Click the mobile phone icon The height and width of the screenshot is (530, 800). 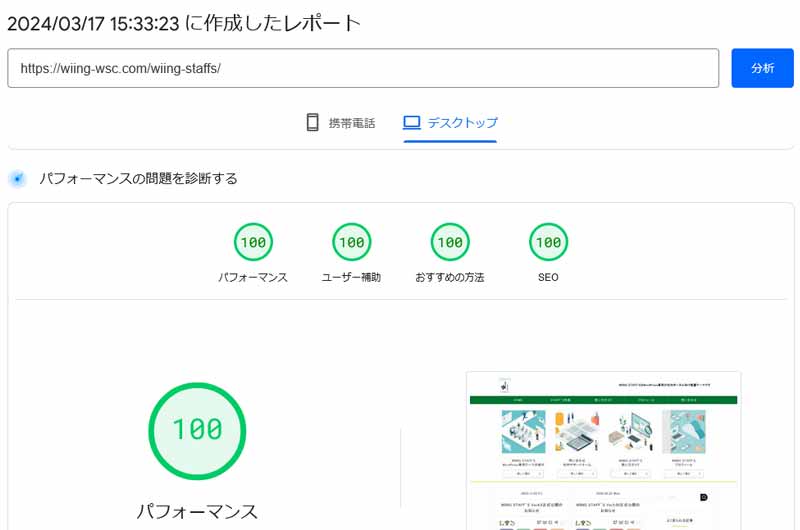(312, 122)
